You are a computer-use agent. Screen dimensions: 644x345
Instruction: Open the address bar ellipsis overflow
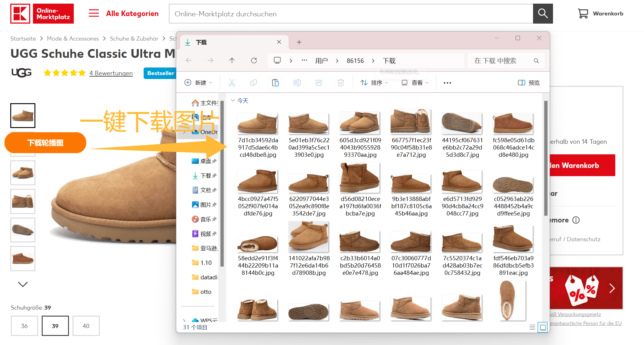(x=304, y=61)
